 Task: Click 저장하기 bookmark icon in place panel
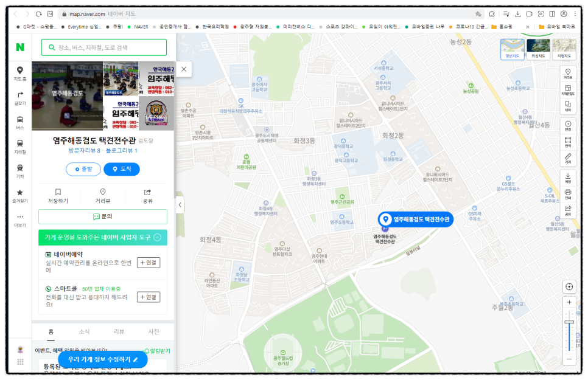[x=58, y=196]
